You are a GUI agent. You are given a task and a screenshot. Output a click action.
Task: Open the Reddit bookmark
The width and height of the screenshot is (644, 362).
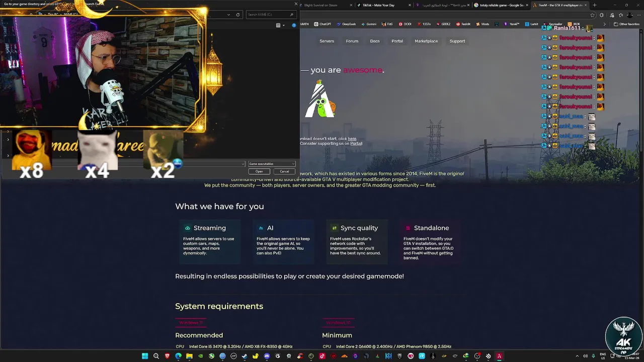click(463, 24)
